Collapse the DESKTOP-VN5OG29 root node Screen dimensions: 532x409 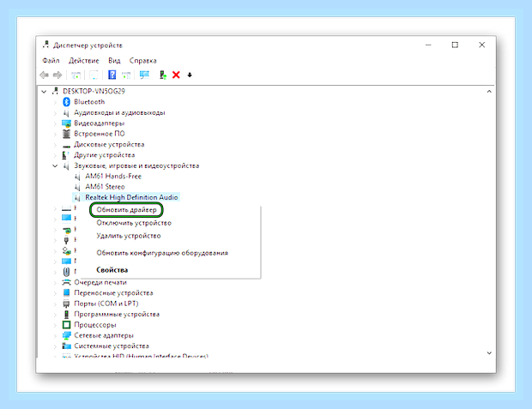coord(44,91)
